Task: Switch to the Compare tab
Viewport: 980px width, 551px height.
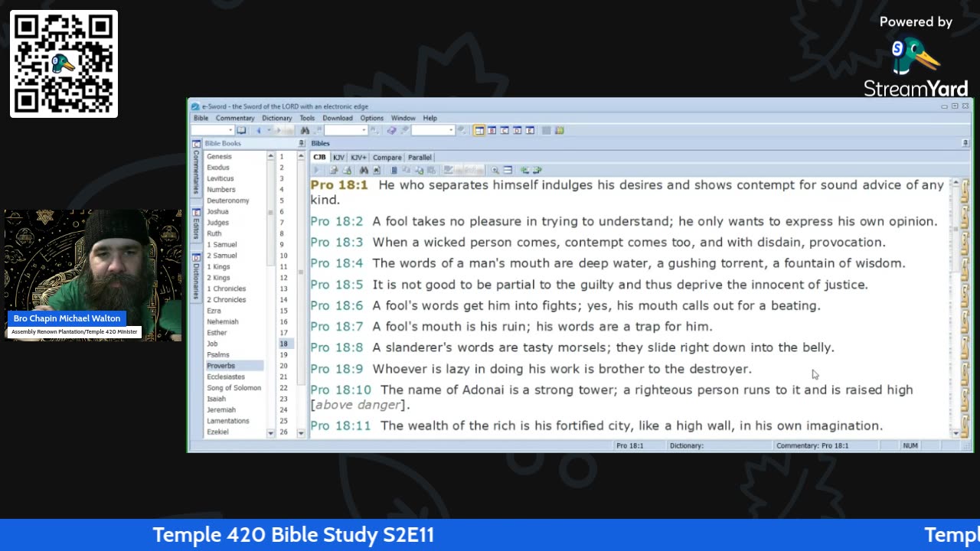Action: click(387, 157)
